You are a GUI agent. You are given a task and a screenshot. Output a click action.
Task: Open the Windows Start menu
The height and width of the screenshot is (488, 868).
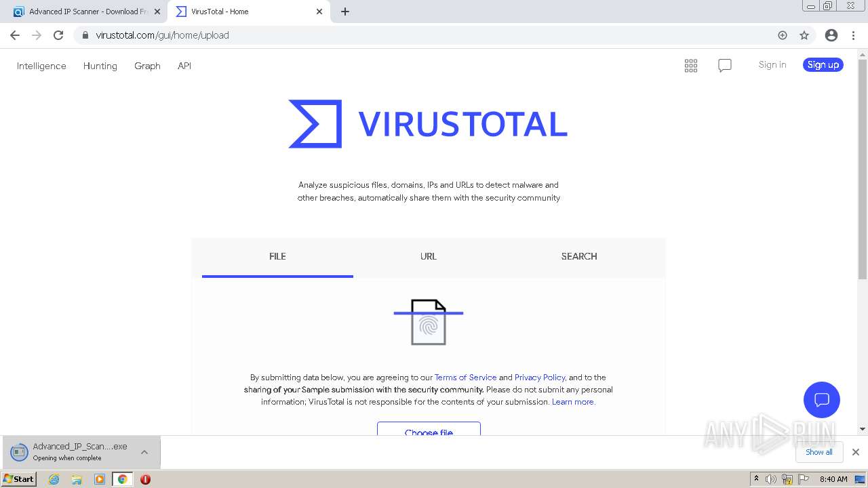pyautogui.click(x=19, y=479)
